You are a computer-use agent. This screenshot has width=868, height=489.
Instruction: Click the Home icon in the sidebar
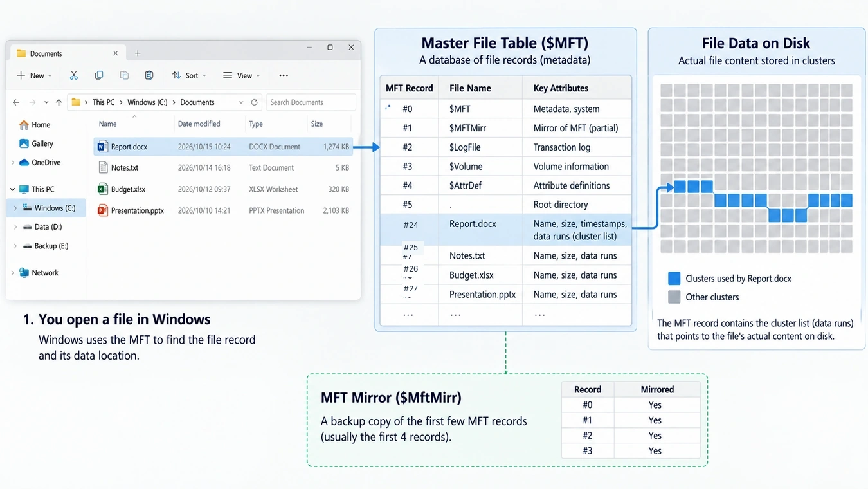pyautogui.click(x=24, y=125)
